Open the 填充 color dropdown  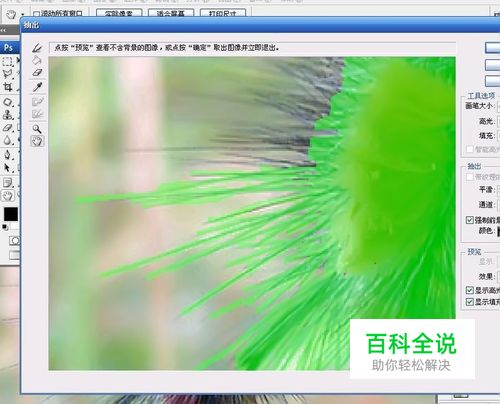click(498, 136)
